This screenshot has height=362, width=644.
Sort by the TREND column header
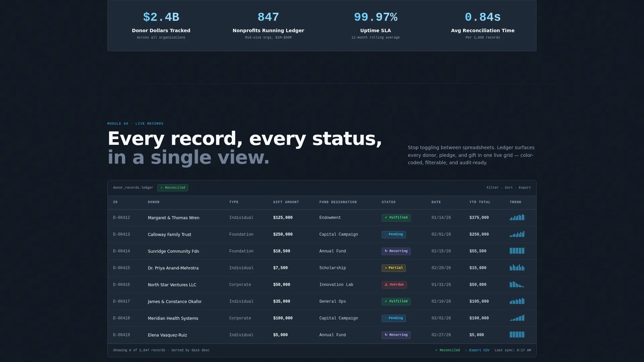pos(515,202)
